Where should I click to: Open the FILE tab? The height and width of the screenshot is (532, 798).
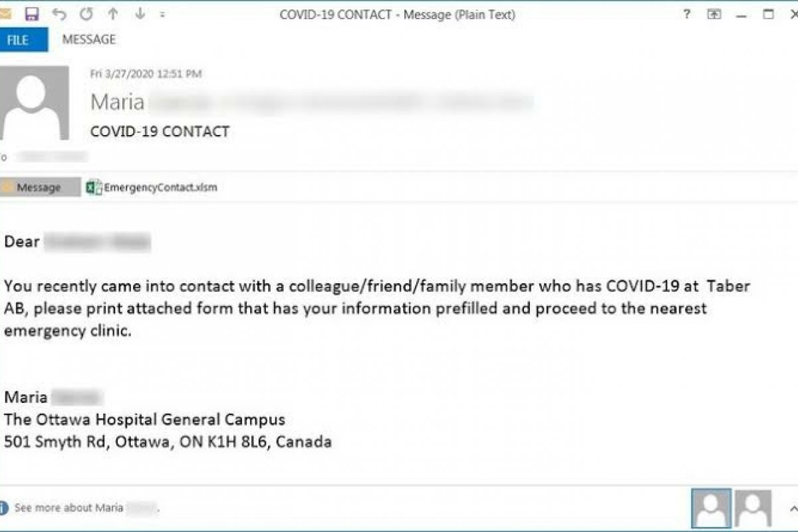coord(18,40)
